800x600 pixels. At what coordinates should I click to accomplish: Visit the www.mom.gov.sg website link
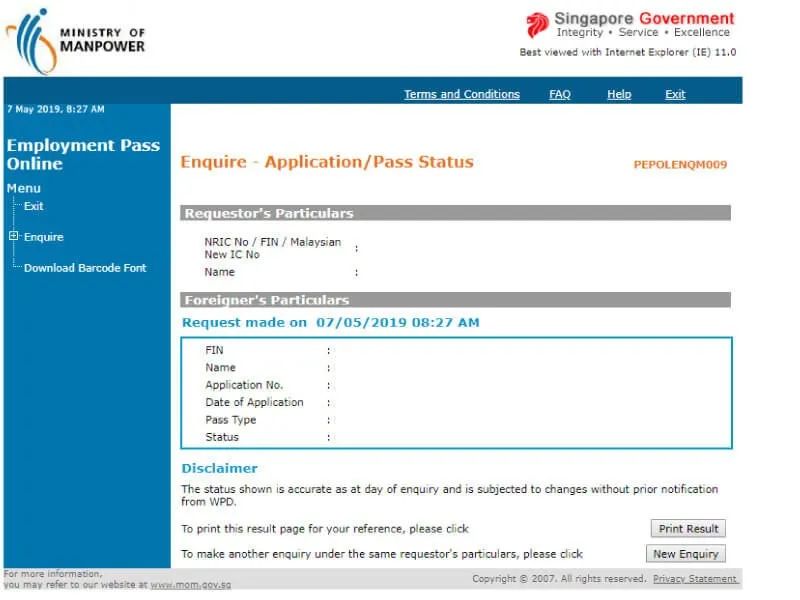pyautogui.click(x=190, y=584)
